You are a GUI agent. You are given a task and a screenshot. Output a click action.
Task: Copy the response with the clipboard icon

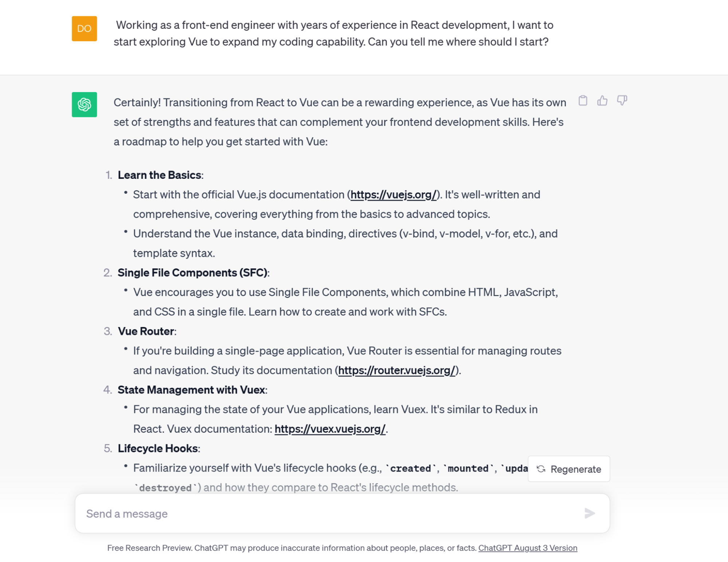(583, 101)
